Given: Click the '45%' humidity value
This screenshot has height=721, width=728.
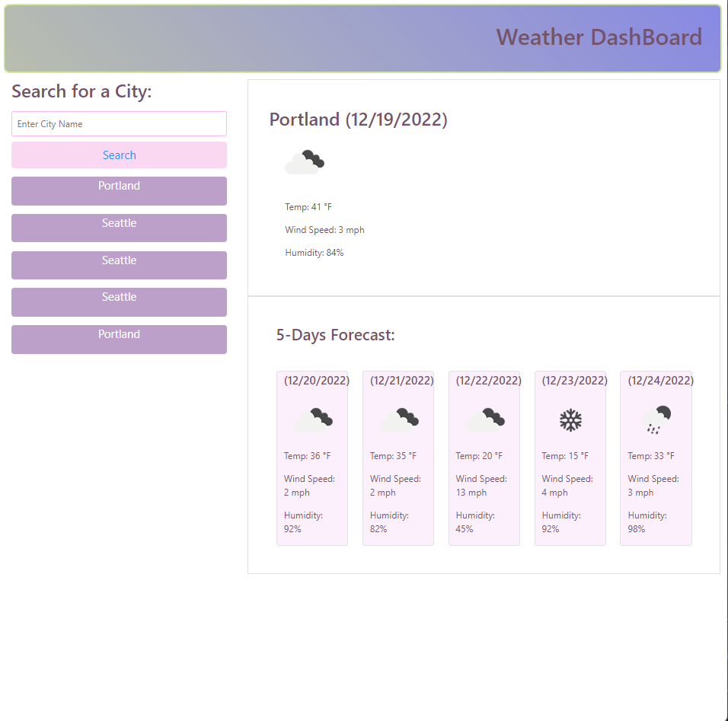Looking at the screenshot, I should (x=465, y=529).
